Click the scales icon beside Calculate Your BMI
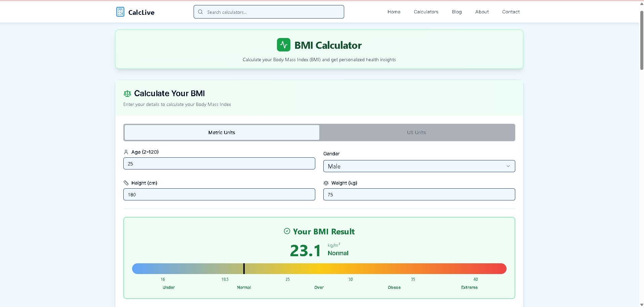The width and height of the screenshot is (644, 307). click(127, 93)
